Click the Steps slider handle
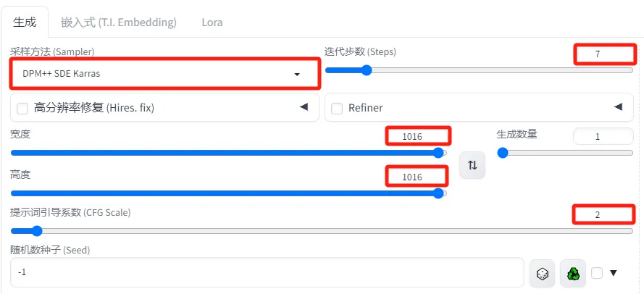Screen dimensions: 644x294 tap(366, 70)
